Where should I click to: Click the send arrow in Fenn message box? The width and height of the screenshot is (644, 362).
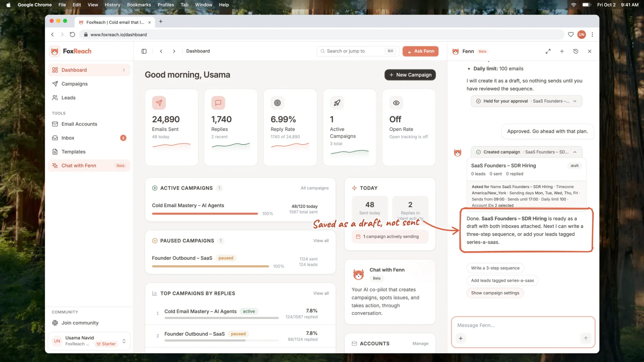[x=586, y=338]
